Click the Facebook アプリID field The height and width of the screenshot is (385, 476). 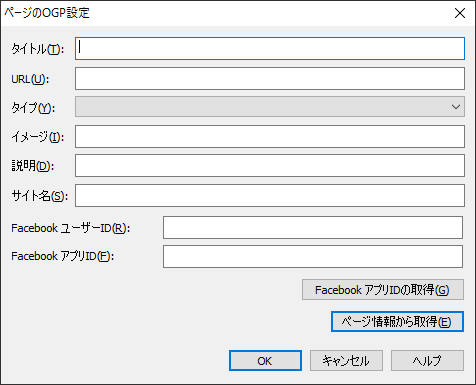tap(313, 257)
